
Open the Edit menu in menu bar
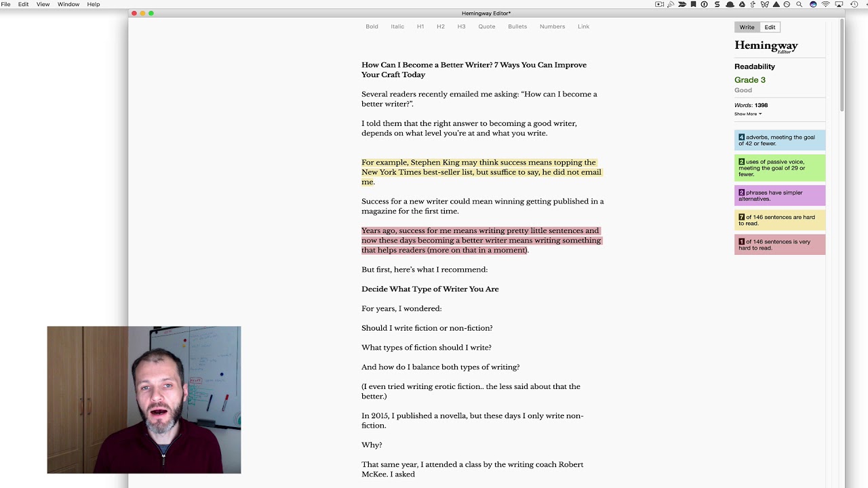(23, 4)
